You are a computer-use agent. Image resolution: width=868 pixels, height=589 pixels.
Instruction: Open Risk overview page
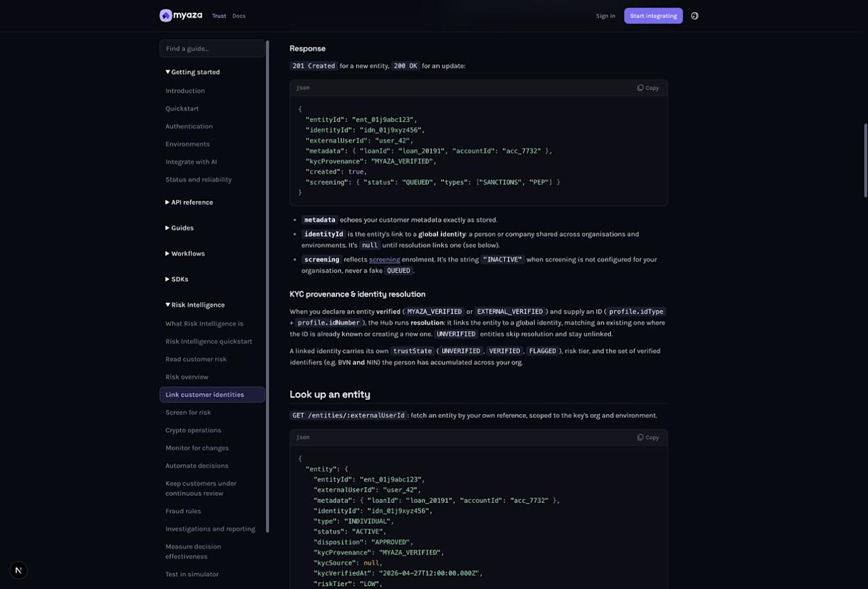[187, 377]
